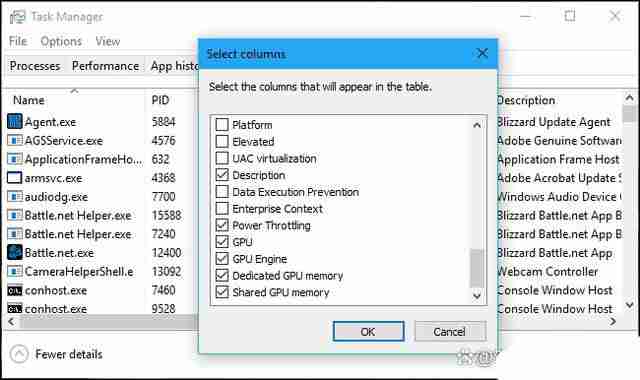Disable the Dedicated GPU memory column
The width and height of the screenshot is (640, 380).
point(222,275)
